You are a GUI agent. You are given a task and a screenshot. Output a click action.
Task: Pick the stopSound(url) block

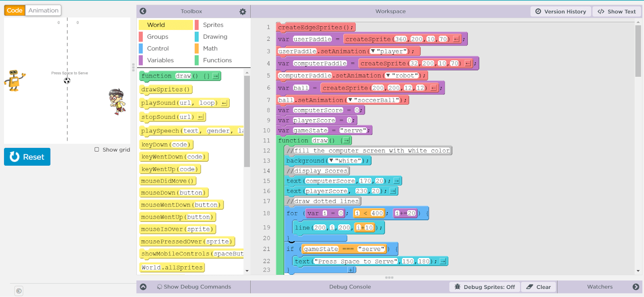point(173,117)
